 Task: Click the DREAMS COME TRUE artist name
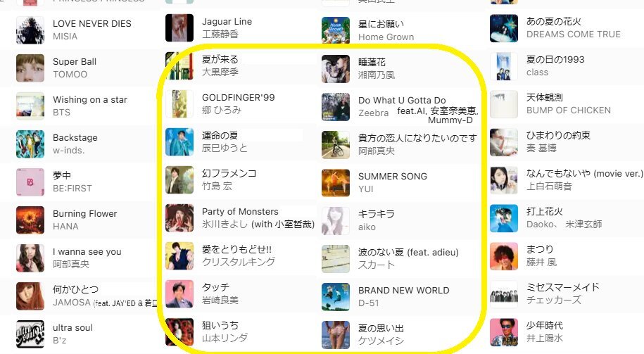(x=574, y=34)
